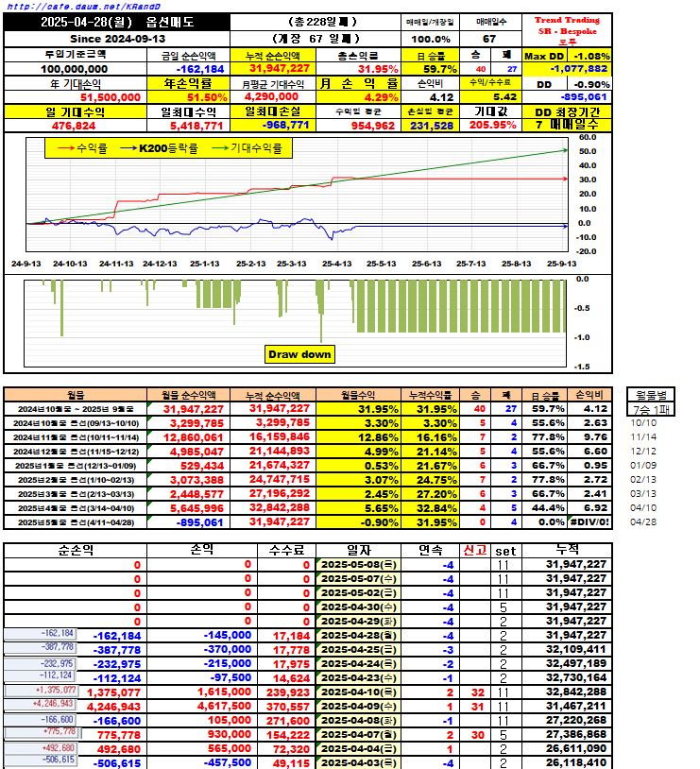This screenshot has height=769, width=700.
Task: Select the 04/28 expiry date side label
Action: coord(643,521)
